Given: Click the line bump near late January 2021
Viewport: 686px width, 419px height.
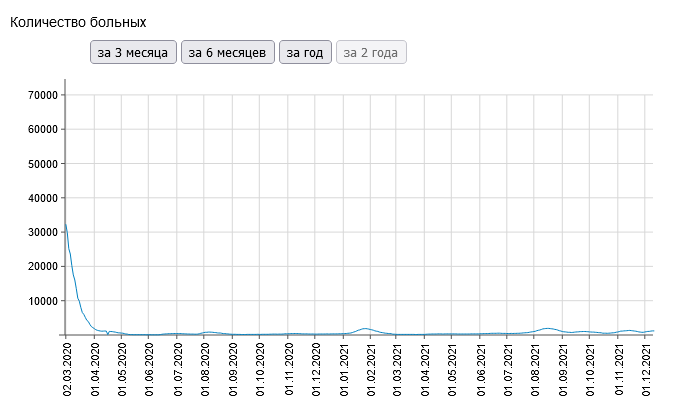Looking at the screenshot, I should coord(365,328).
